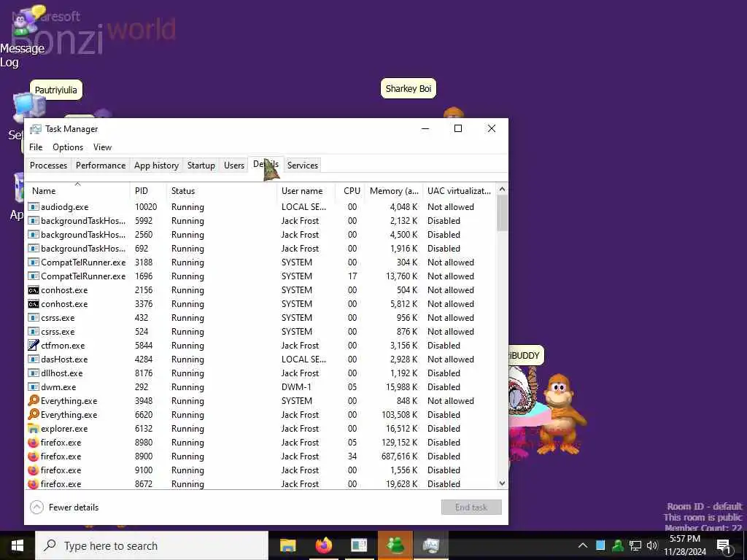Switch to the Startup tab
The width and height of the screenshot is (747, 560).
tap(201, 166)
